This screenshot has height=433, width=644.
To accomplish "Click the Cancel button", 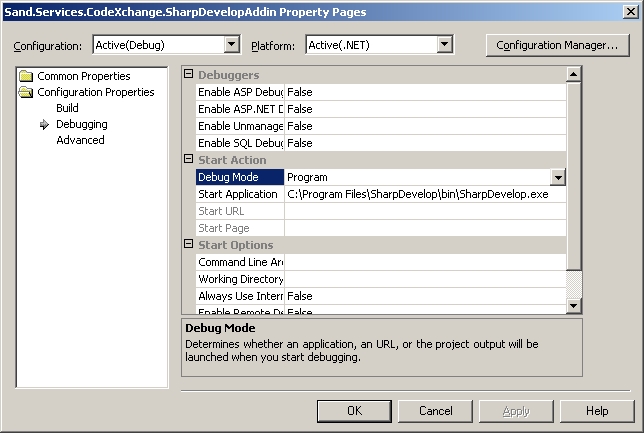I will [x=435, y=411].
